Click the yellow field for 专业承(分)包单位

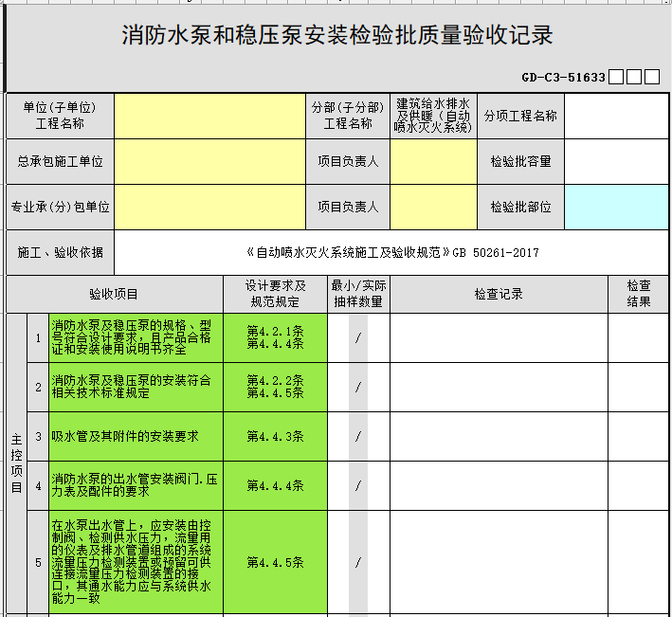[209, 207]
